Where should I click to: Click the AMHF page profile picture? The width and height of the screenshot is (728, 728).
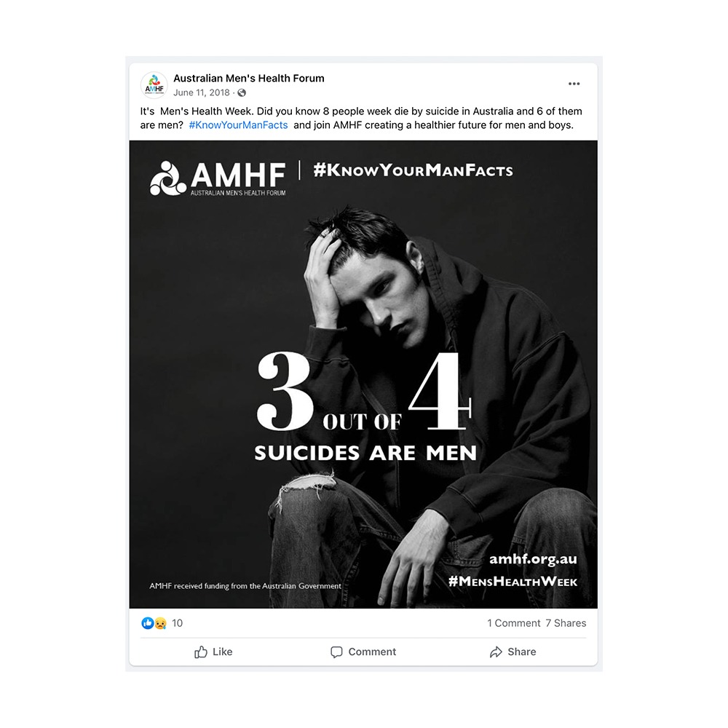pyautogui.click(x=154, y=85)
